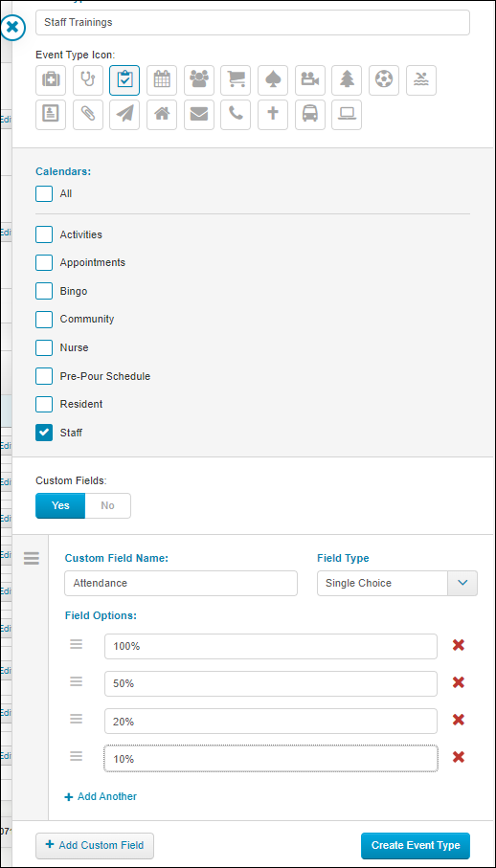
Task: Click the Add Another option link
Action: tap(101, 796)
